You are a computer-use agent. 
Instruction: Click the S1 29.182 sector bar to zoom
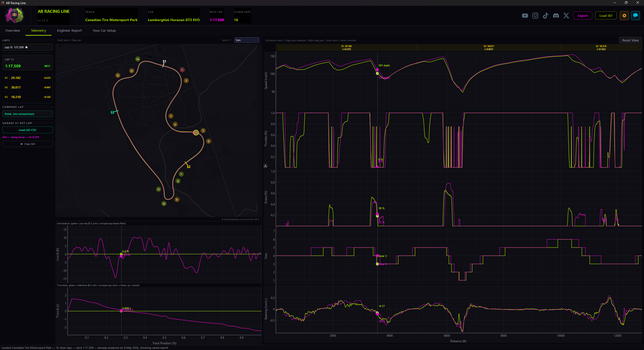[346, 48]
